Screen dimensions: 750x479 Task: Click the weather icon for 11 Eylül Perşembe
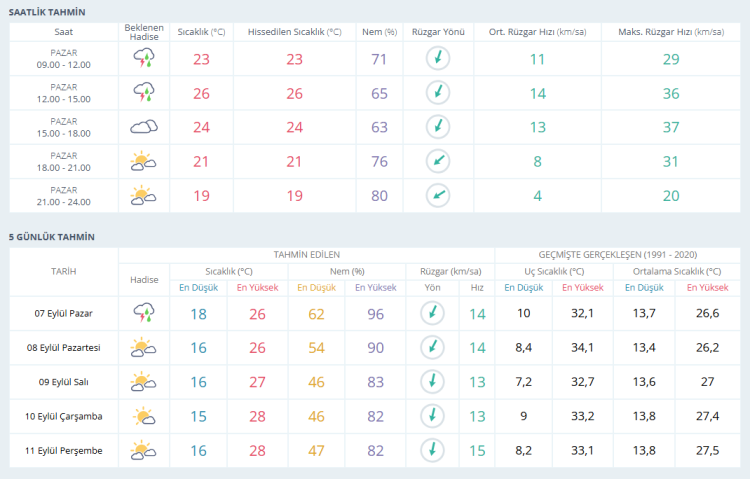tap(144, 451)
